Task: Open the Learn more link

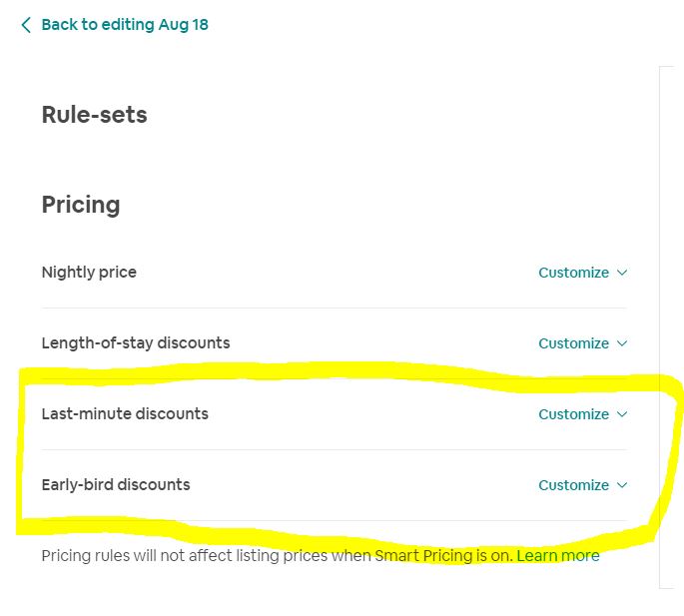Action: point(558,556)
